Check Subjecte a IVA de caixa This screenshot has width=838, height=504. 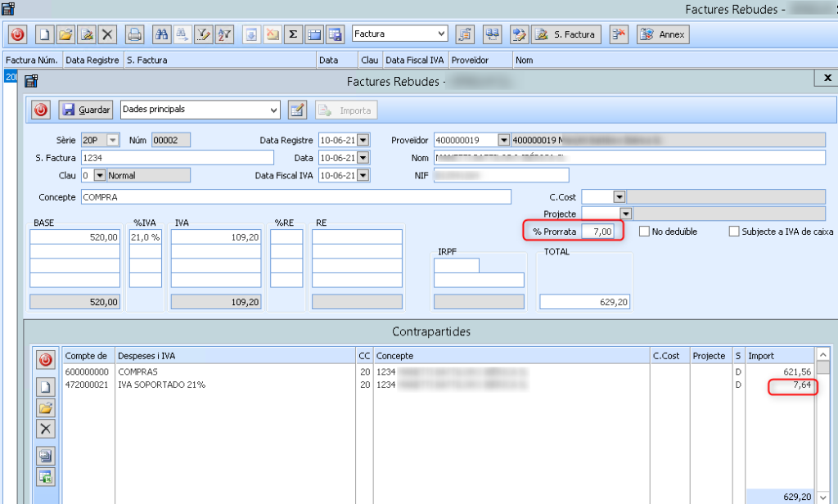click(733, 232)
